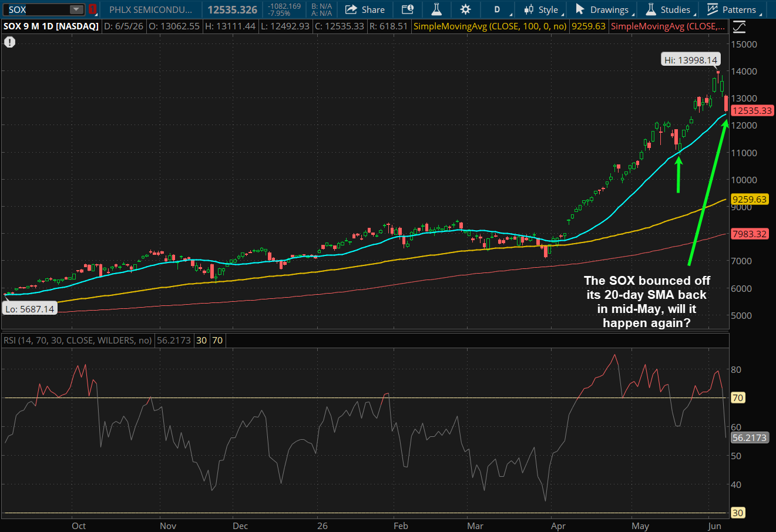The height and width of the screenshot is (532, 776).
Task: Click the Jun label on time axis
Action: [714, 526]
